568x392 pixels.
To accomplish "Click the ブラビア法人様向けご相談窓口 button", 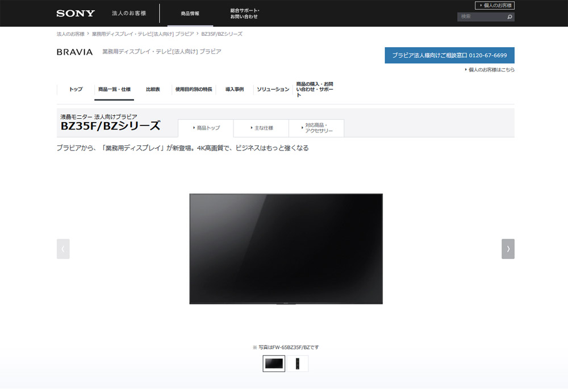I will tap(450, 55).
